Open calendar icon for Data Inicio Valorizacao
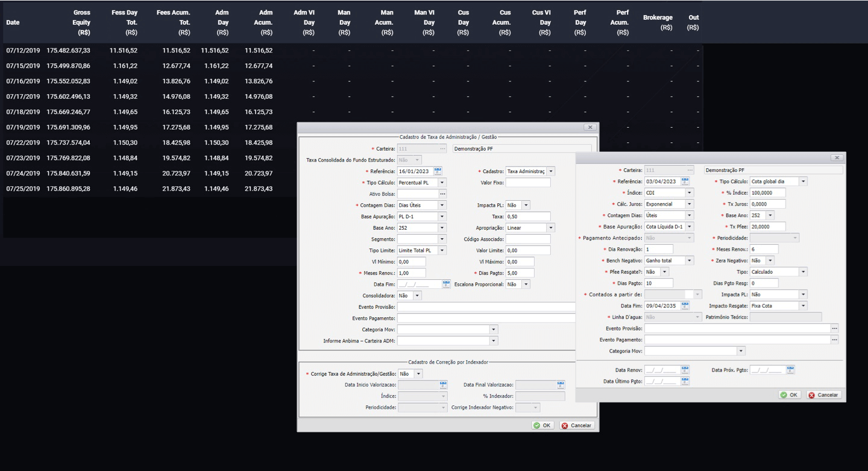 [x=443, y=385]
